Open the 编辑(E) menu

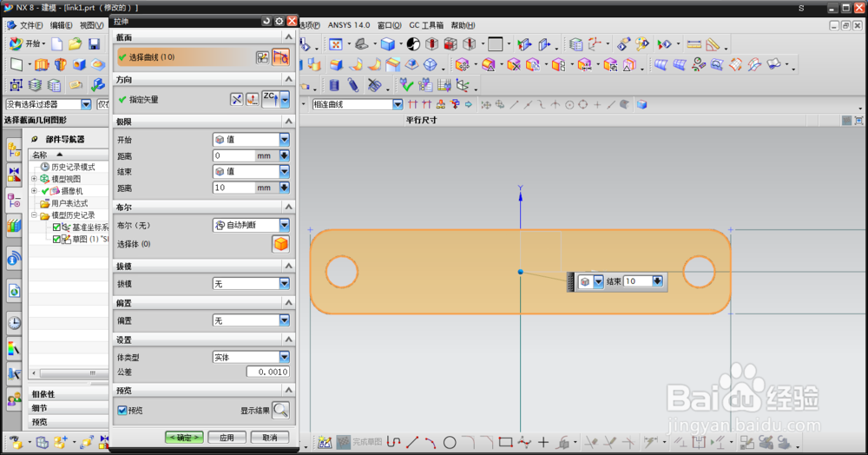61,25
